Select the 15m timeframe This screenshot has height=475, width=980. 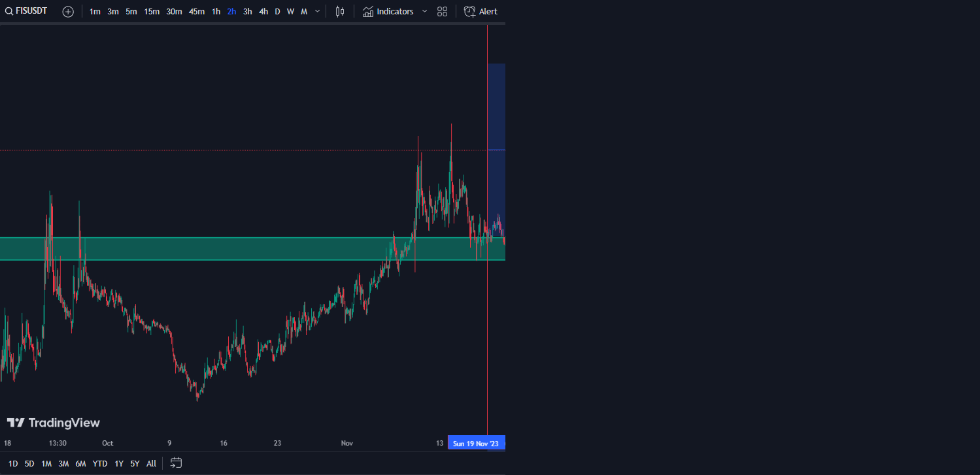coord(152,12)
